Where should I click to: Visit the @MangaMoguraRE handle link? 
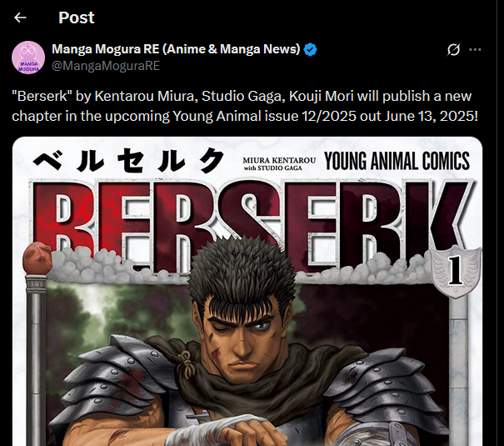pos(106,66)
